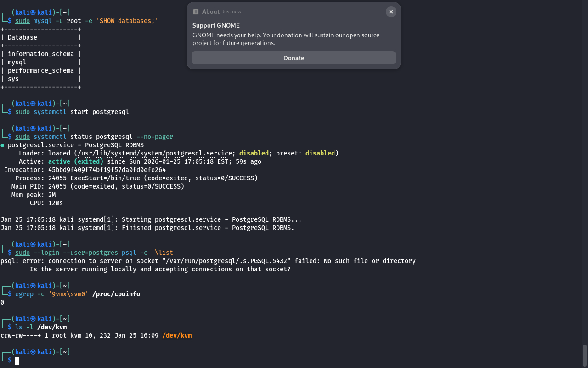Click the notification body donation text

pos(286,39)
